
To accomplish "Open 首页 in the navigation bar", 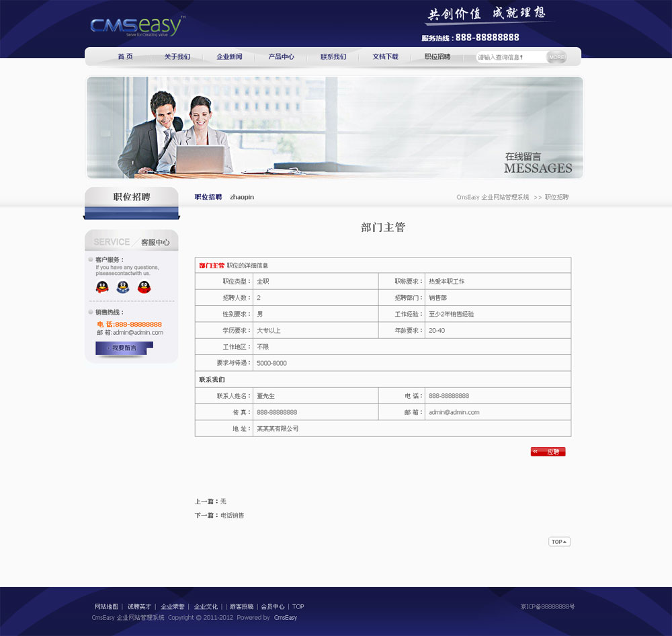I will [125, 57].
